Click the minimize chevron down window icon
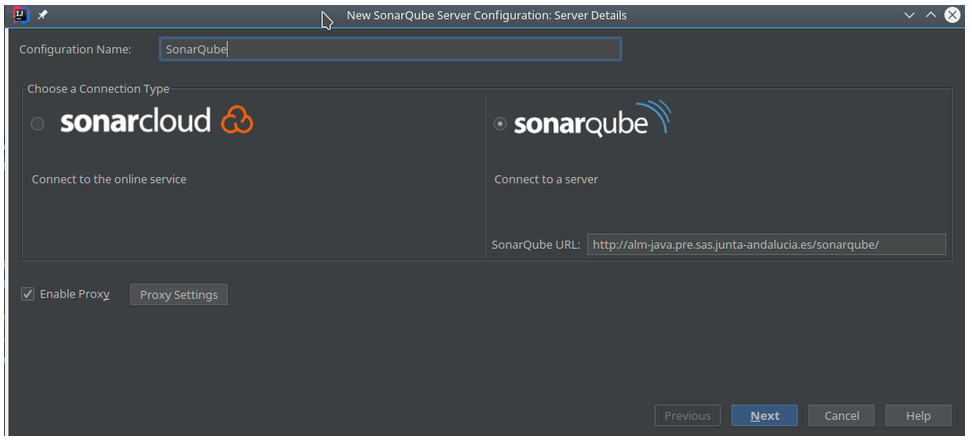The image size is (972, 441). click(x=909, y=16)
